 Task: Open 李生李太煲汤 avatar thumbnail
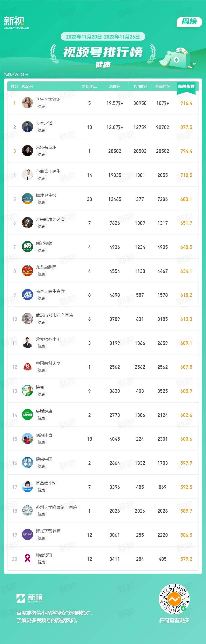[x=28, y=103]
